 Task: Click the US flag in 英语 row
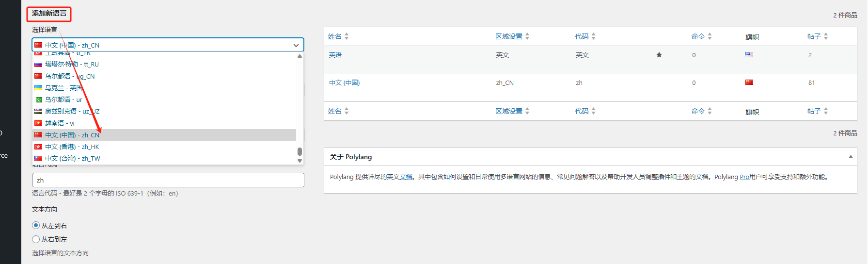(749, 54)
